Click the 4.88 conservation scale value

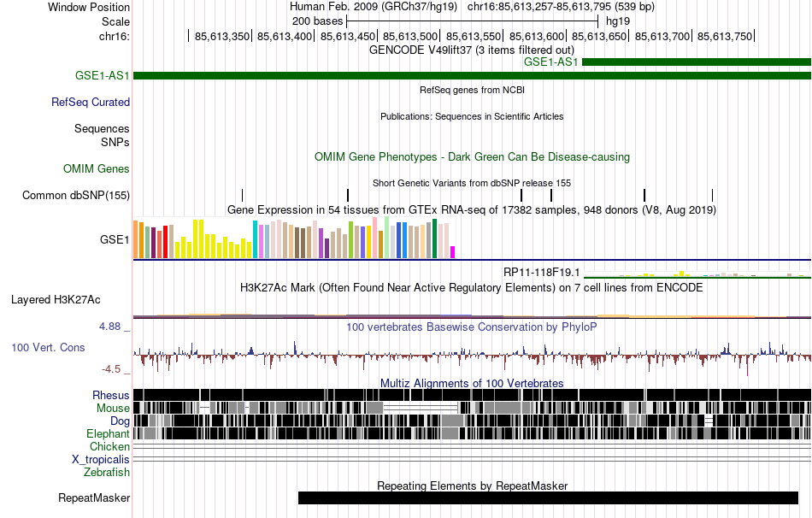[109, 327]
